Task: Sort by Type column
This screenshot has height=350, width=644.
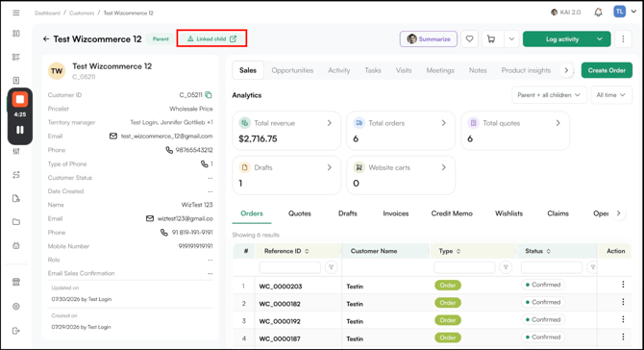Action: click(x=458, y=251)
